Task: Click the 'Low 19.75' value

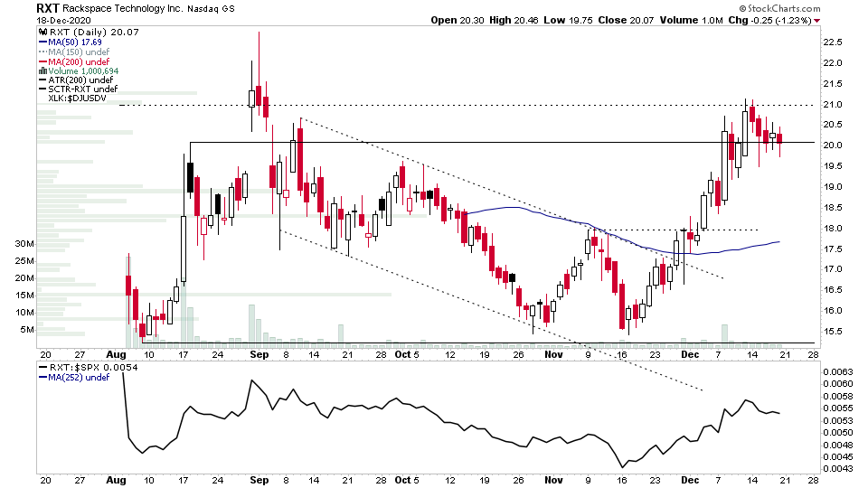Action: point(568,21)
